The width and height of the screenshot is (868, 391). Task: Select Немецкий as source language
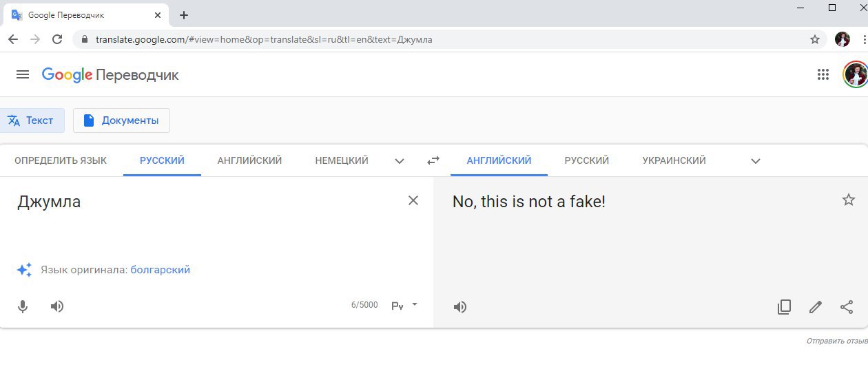(x=342, y=160)
